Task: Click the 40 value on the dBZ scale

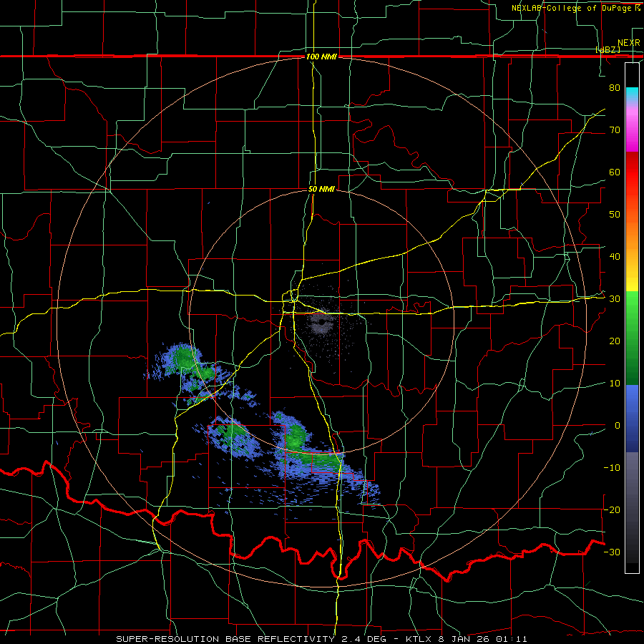Action: tap(615, 257)
